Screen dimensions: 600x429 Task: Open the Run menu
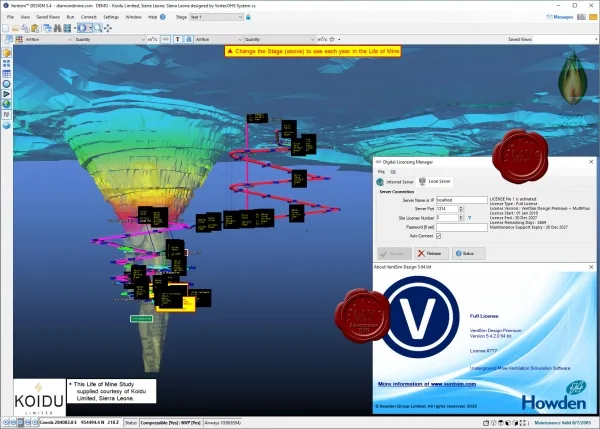tap(70, 17)
